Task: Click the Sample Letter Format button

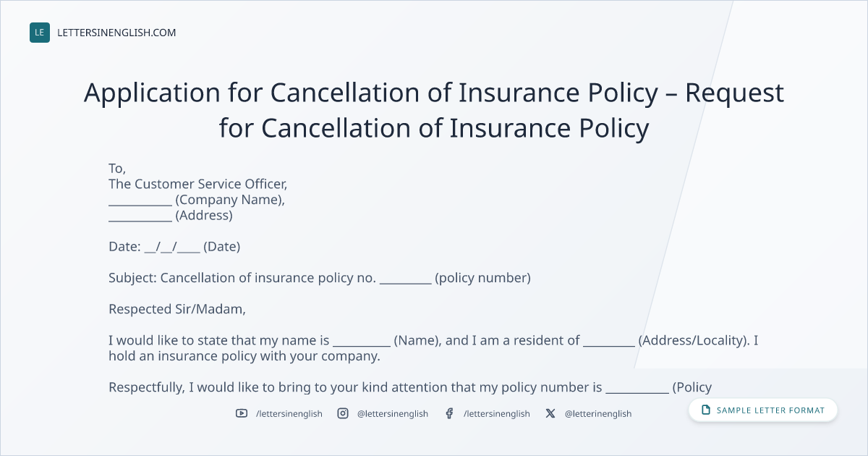Action: tap(762, 410)
